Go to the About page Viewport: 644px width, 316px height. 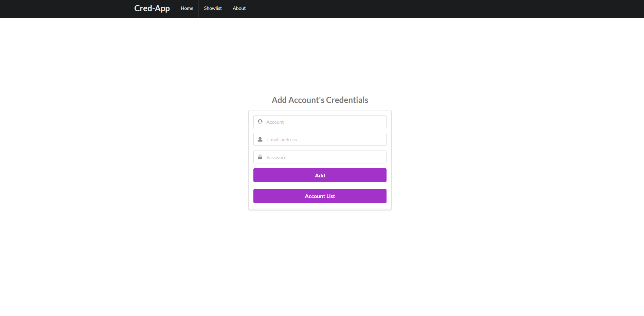point(239,8)
